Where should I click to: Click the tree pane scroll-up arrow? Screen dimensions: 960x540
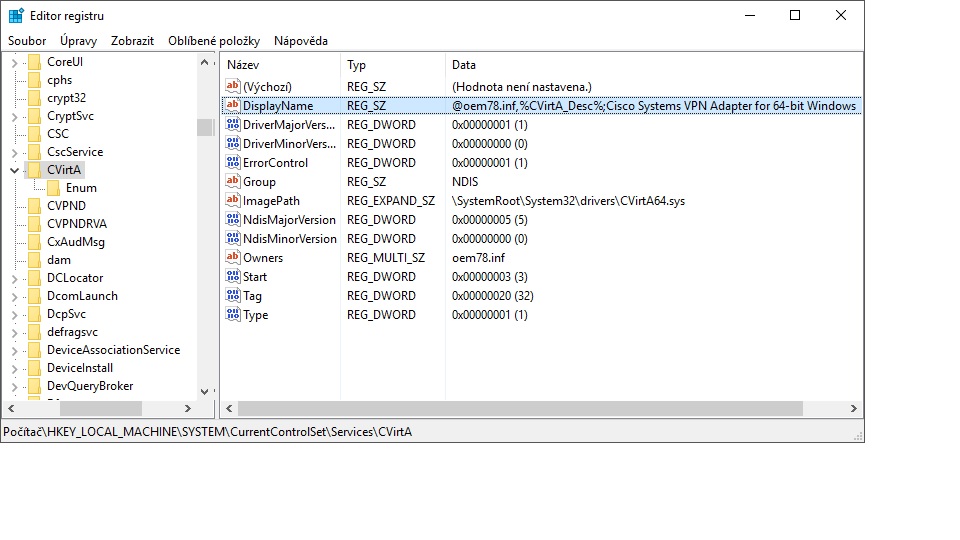tap(204, 62)
